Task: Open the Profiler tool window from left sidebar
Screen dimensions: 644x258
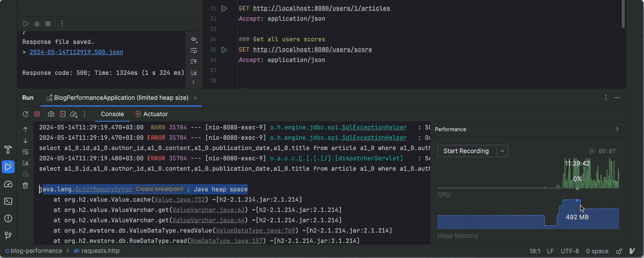Action: [x=8, y=184]
